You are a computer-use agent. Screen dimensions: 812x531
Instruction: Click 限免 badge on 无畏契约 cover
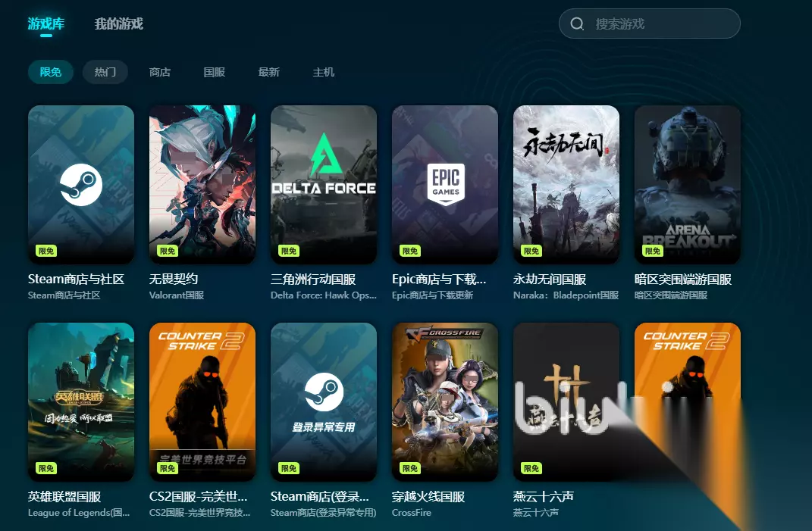pos(168,251)
